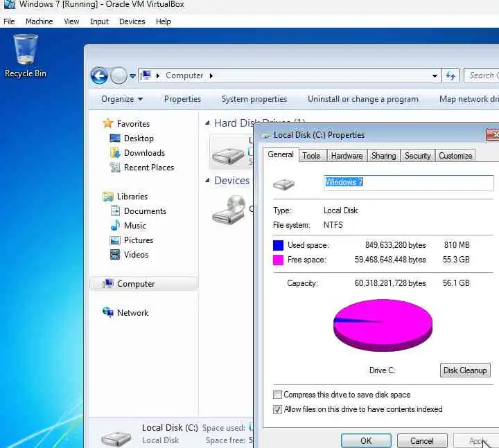Click the General tab in Properties
The height and width of the screenshot is (448, 499).
coord(281,154)
